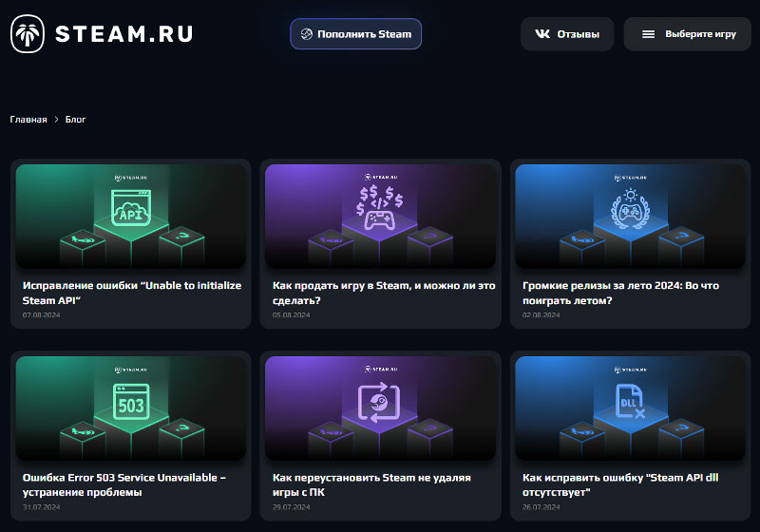Open the purple gamepad dollars thumbnail

(381, 216)
